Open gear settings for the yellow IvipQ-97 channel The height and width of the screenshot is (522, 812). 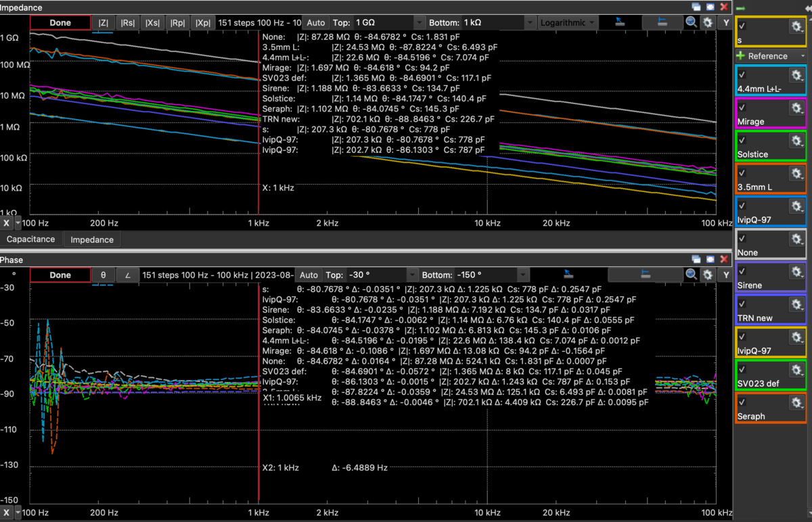[796, 337]
